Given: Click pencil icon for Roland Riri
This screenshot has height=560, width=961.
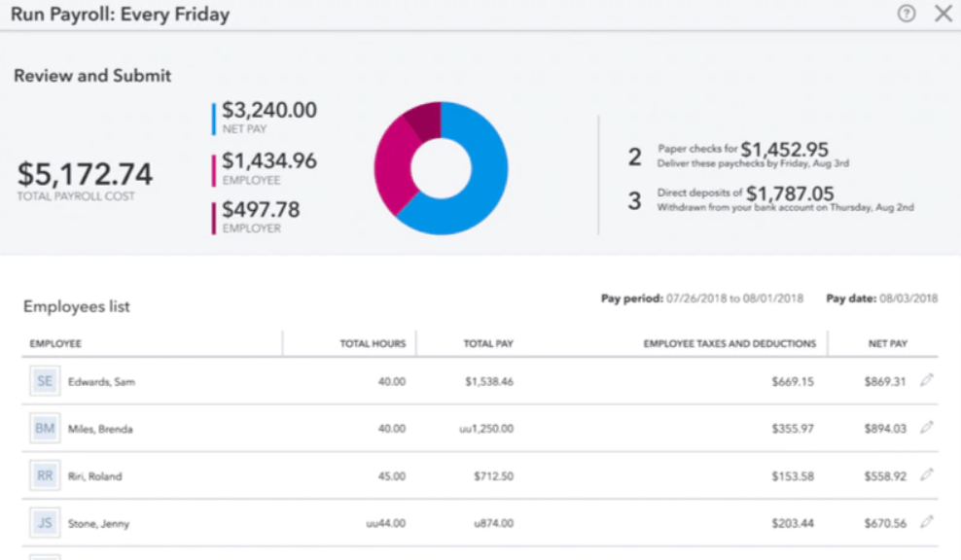Looking at the screenshot, I should pyautogui.click(x=926, y=475).
